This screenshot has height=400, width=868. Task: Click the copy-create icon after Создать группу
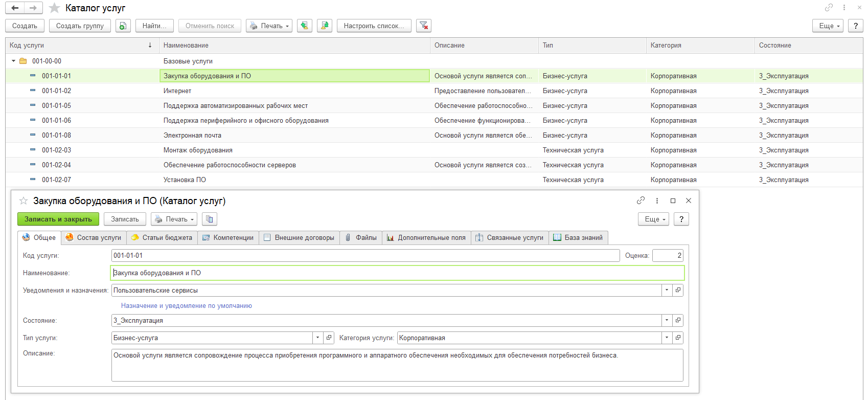tap(123, 26)
